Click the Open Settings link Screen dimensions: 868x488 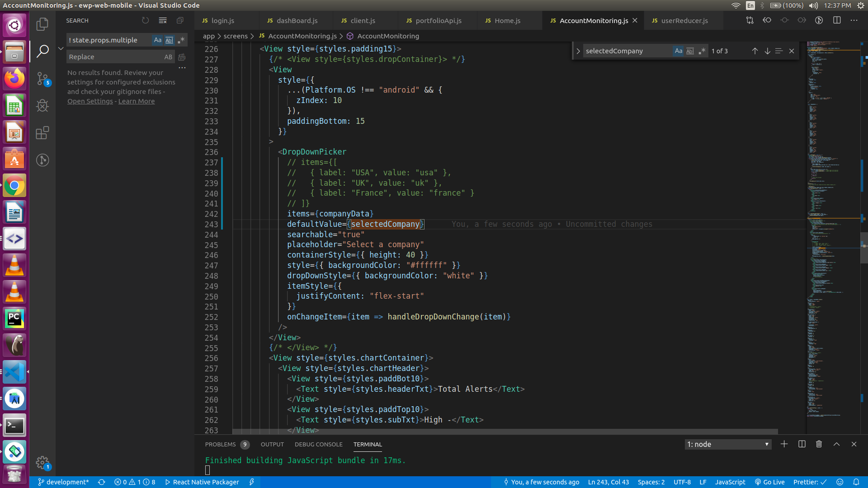90,101
